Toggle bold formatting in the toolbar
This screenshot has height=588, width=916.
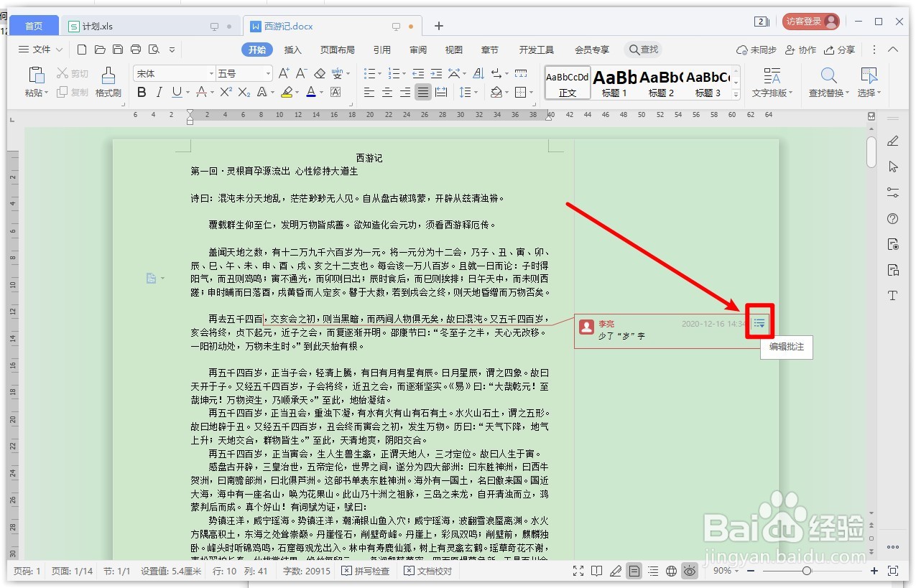coord(142,92)
